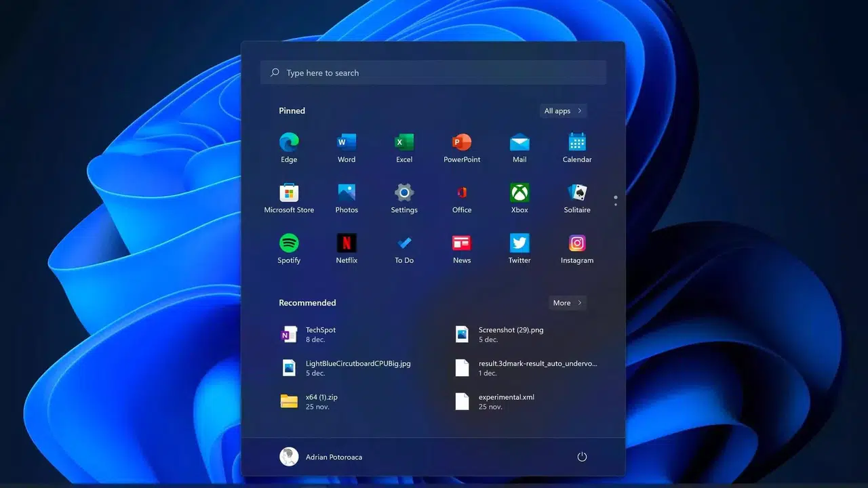The width and height of the screenshot is (868, 488).
Task: Launch the Twitter app
Action: coord(519,243)
